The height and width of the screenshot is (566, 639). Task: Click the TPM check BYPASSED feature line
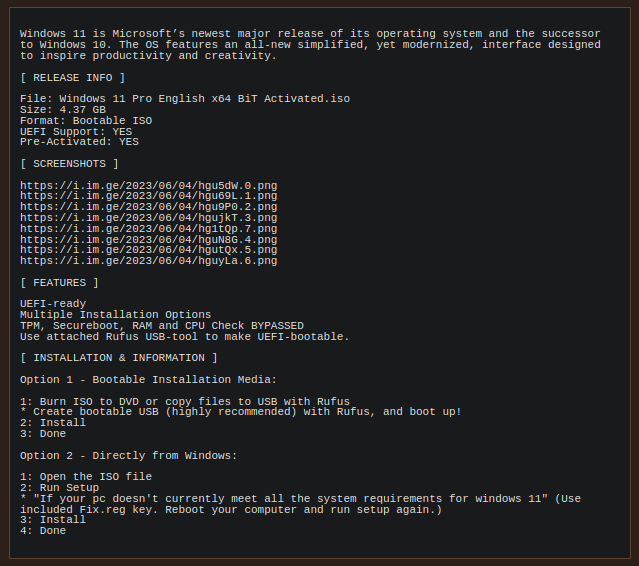(x=162, y=326)
